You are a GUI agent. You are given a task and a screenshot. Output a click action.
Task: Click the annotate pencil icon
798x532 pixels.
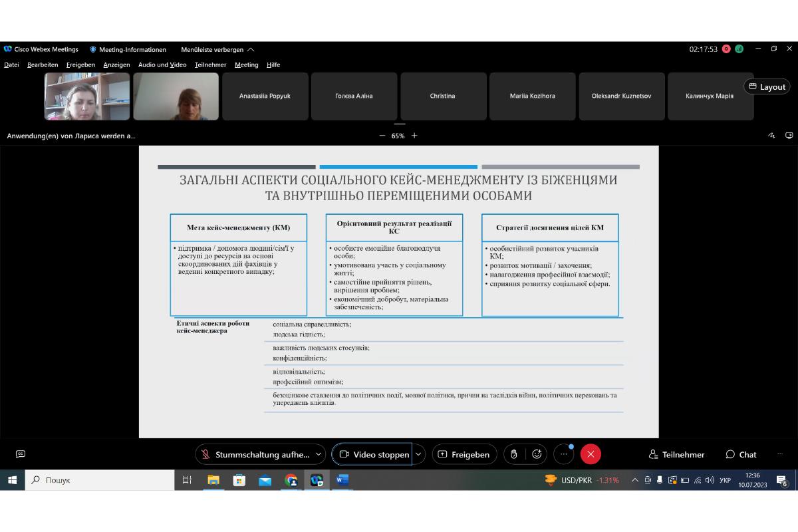pos(771,136)
